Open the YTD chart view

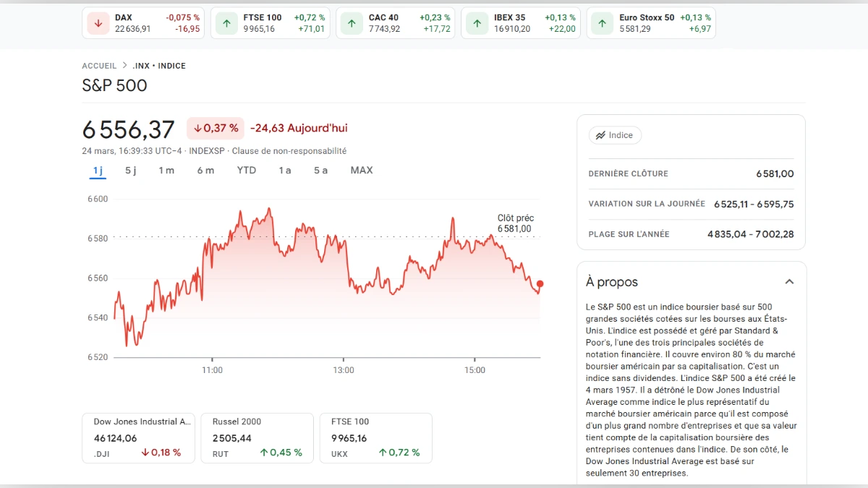[247, 170]
